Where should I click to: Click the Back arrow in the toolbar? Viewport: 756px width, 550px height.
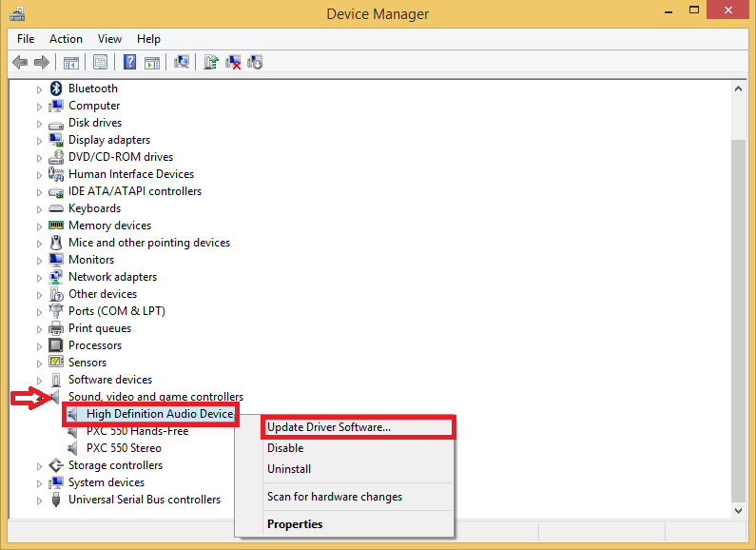20,62
